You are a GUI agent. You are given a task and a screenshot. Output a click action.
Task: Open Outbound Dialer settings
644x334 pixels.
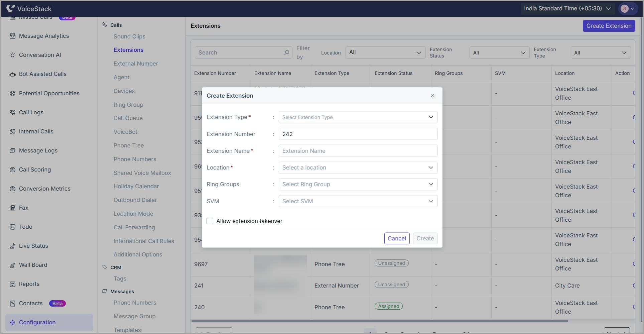tap(135, 200)
